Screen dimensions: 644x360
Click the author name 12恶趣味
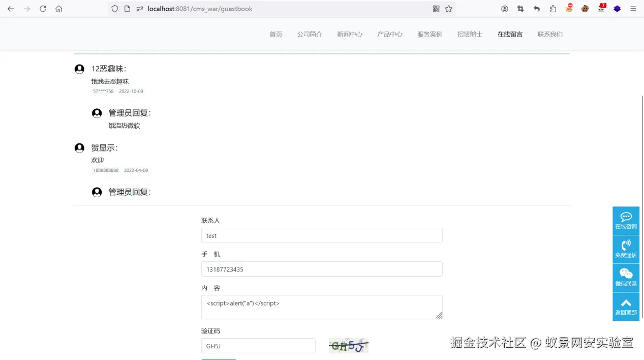point(109,69)
